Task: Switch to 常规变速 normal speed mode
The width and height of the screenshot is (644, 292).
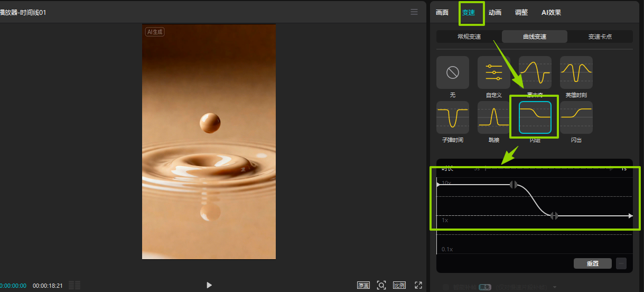Action: 469,36
